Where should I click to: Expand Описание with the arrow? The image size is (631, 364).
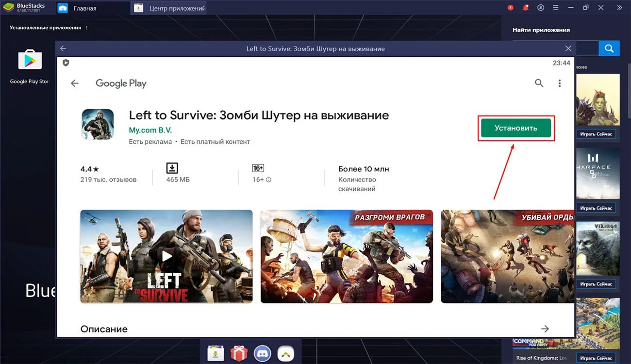pyautogui.click(x=545, y=329)
